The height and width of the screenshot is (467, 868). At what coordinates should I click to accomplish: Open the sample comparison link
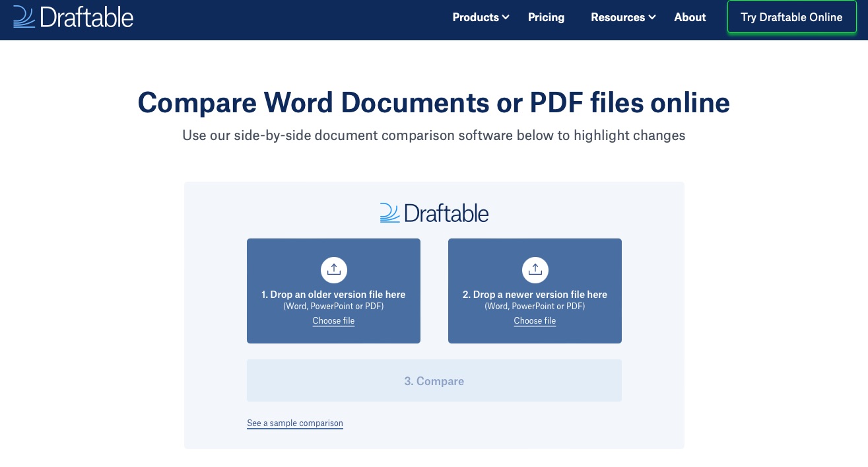coord(294,423)
